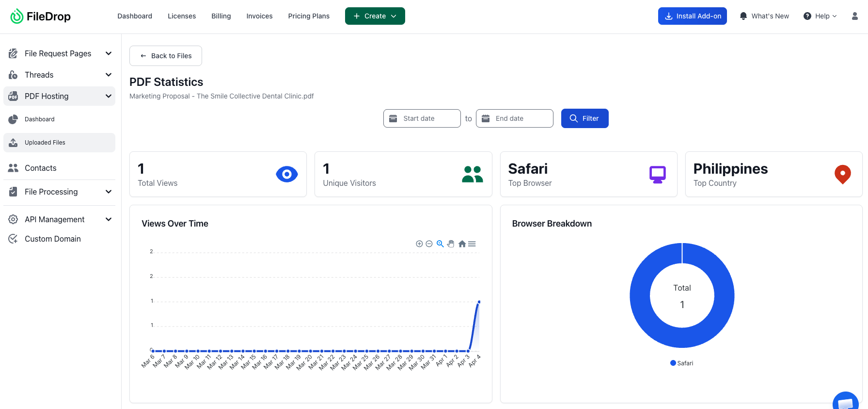Viewport: 868px width, 409px height.
Task: Click the Help question mark icon
Action: point(807,16)
